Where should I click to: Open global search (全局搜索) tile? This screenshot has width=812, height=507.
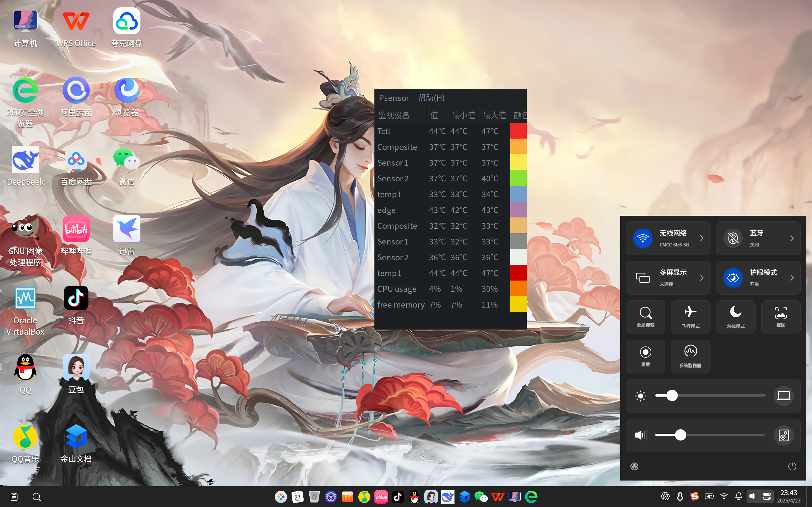[645, 317]
